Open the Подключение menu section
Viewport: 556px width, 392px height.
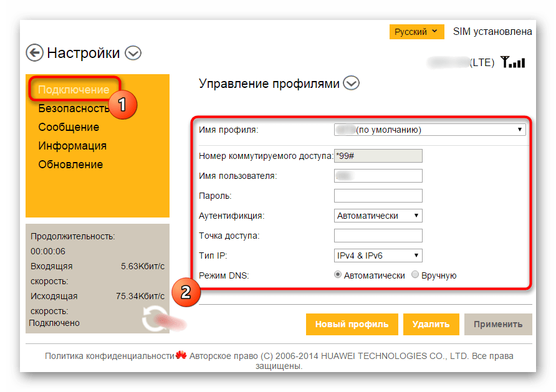tap(74, 89)
